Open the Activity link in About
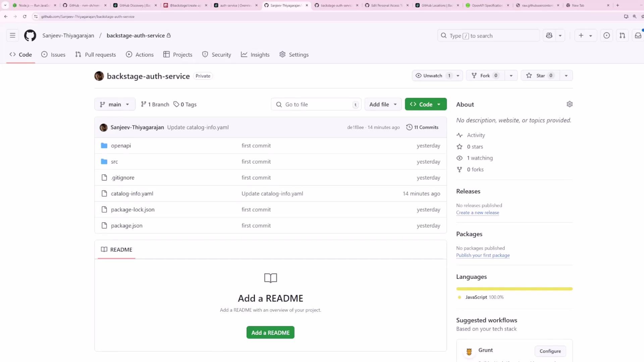This screenshot has width=644, height=362. pyautogui.click(x=476, y=135)
